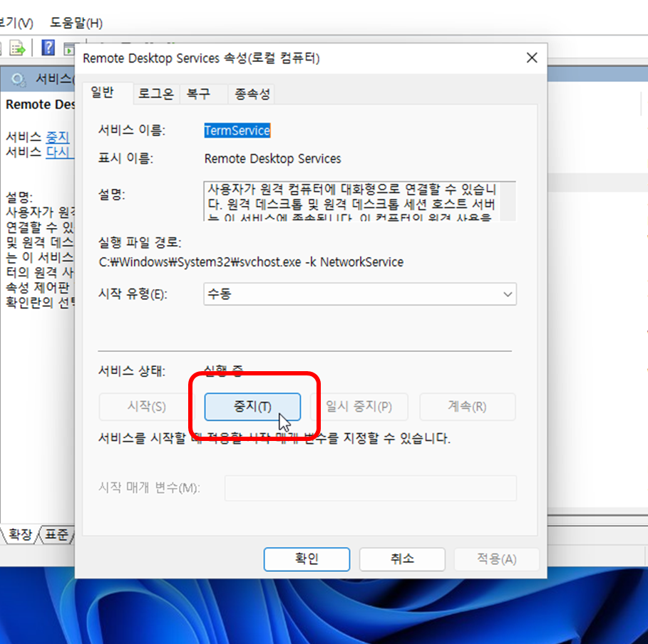
Task: Click the description text box
Action: click(359, 201)
